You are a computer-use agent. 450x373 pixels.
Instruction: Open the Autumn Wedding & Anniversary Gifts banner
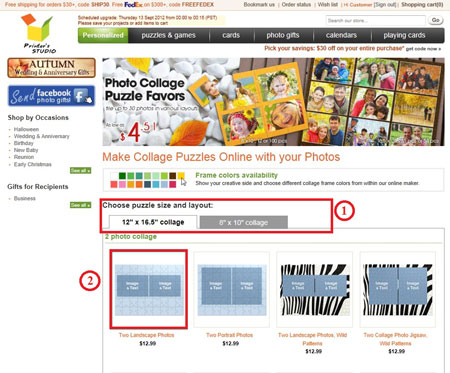[51, 68]
